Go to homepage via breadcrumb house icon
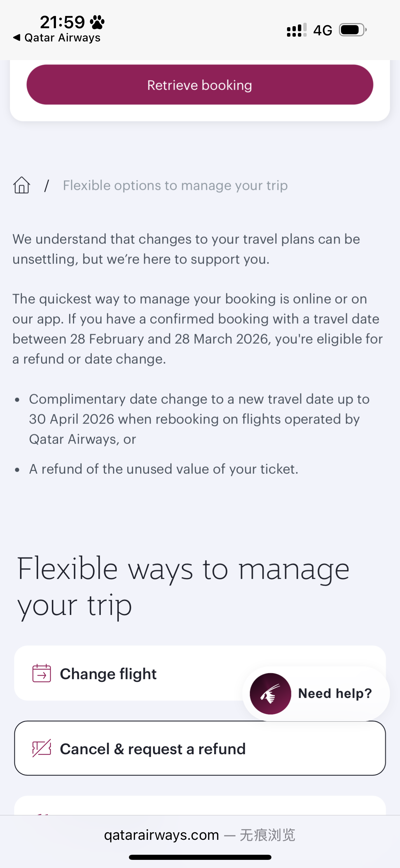This screenshot has height=868, width=400. (22, 185)
